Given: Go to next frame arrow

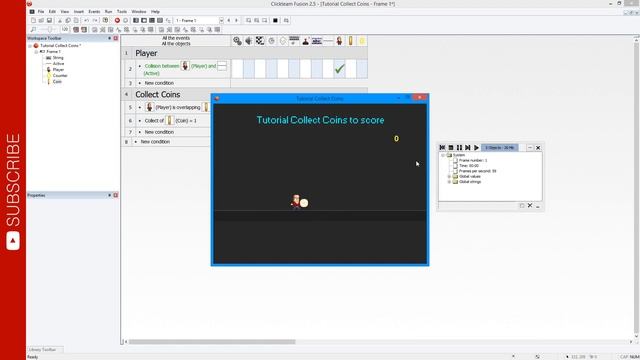Looking at the screenshot, I should pyautogui.click(x=236, y=20).
